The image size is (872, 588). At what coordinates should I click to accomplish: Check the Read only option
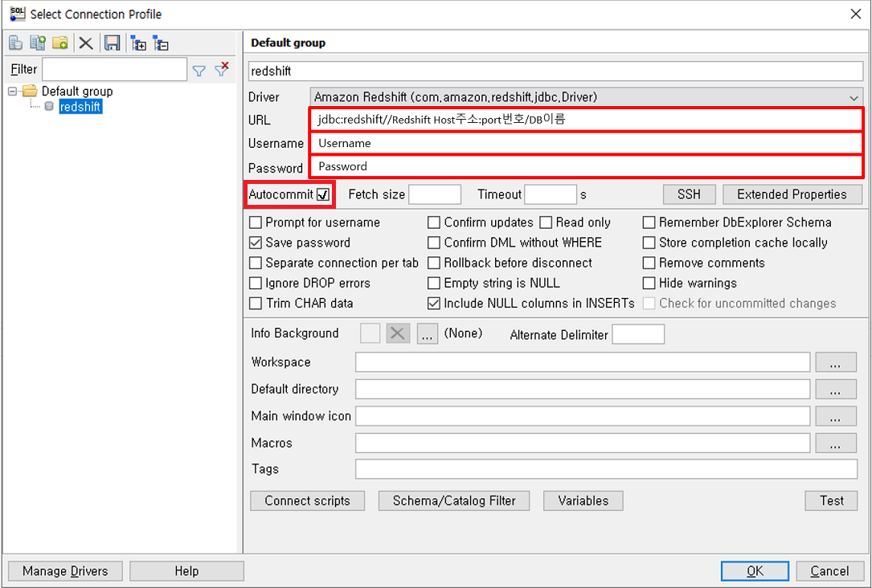(547, 223)
